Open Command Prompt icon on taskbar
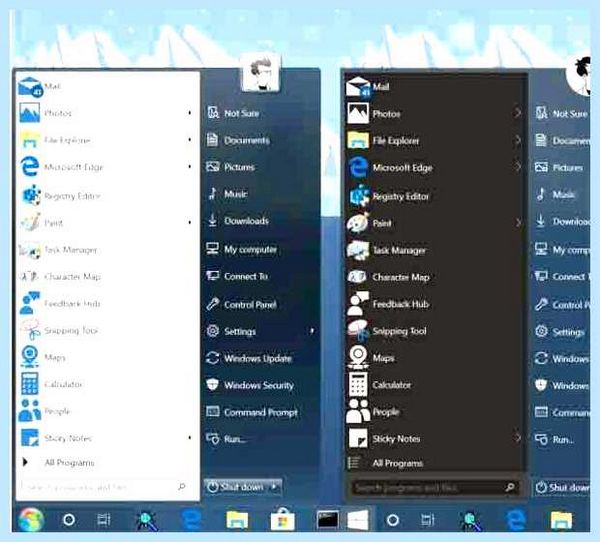The image size is (600, 542). click(328, 520)
